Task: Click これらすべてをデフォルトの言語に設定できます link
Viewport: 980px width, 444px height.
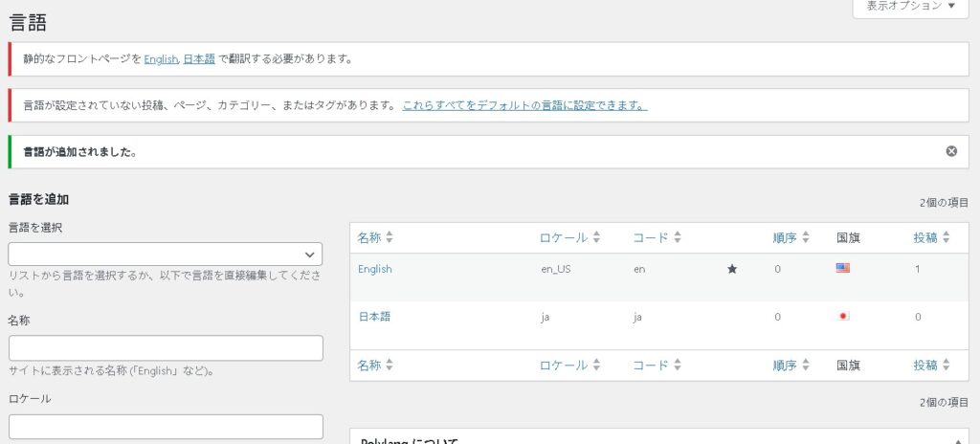Action: 524,105
